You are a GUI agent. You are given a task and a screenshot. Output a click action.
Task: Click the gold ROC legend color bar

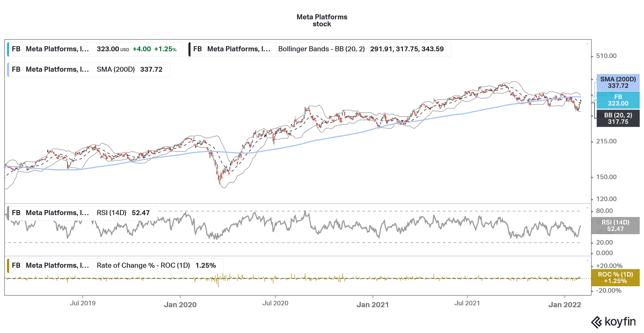pos(8,266)
